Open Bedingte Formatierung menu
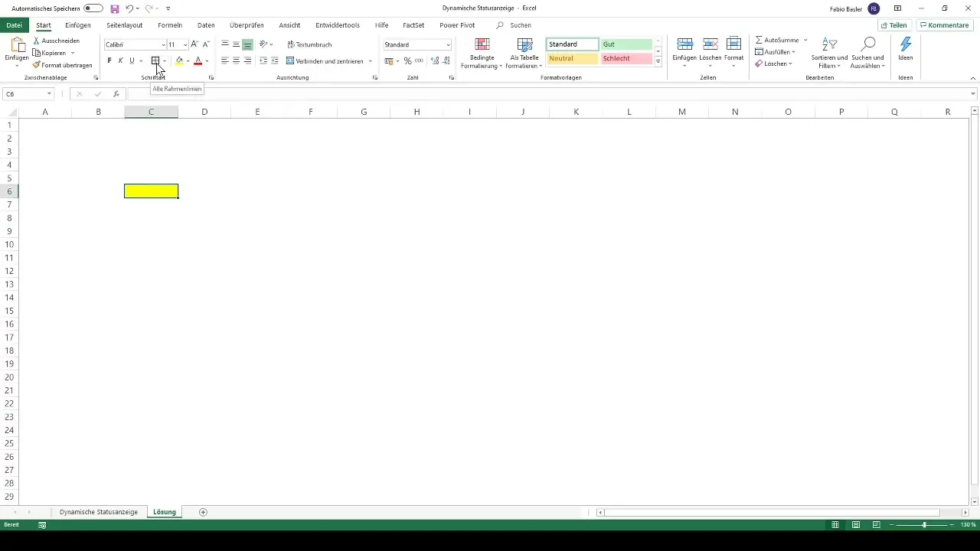Viewport: 980px width, 551px height. tap(482, 53)
